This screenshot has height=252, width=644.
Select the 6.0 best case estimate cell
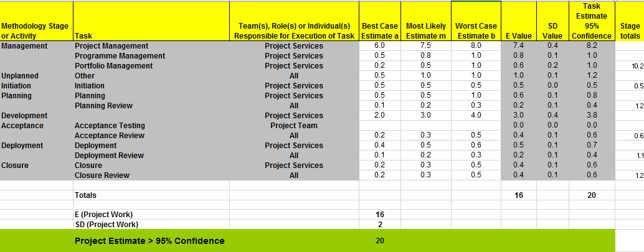pos(379,46)
